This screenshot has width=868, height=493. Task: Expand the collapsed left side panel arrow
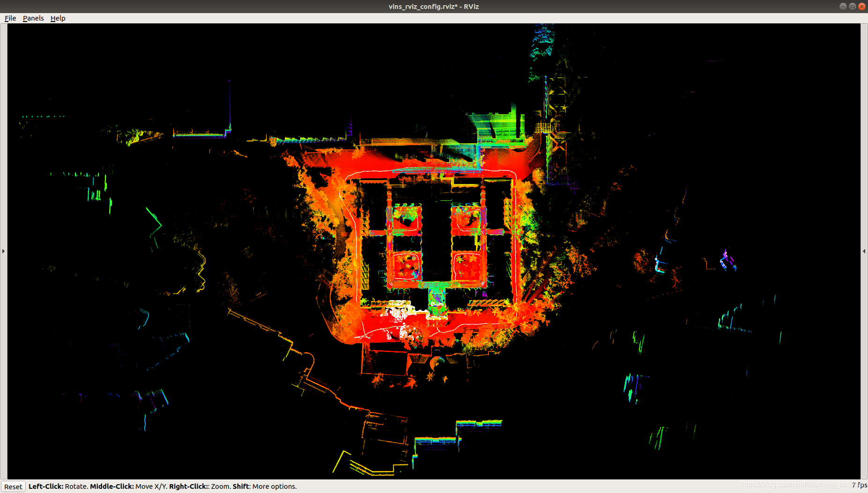pos(3,251)
